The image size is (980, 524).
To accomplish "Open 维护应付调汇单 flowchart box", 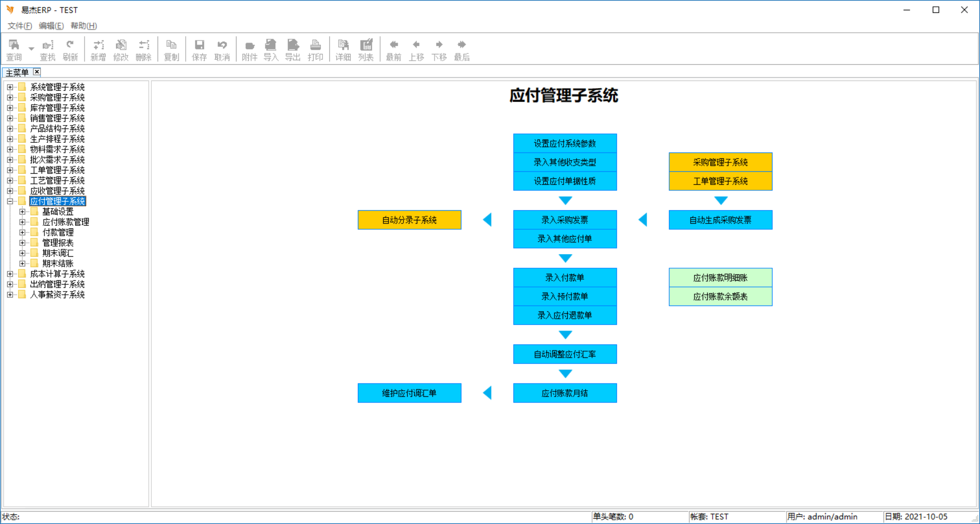I will pyautogui.click(x=410, y=393).
